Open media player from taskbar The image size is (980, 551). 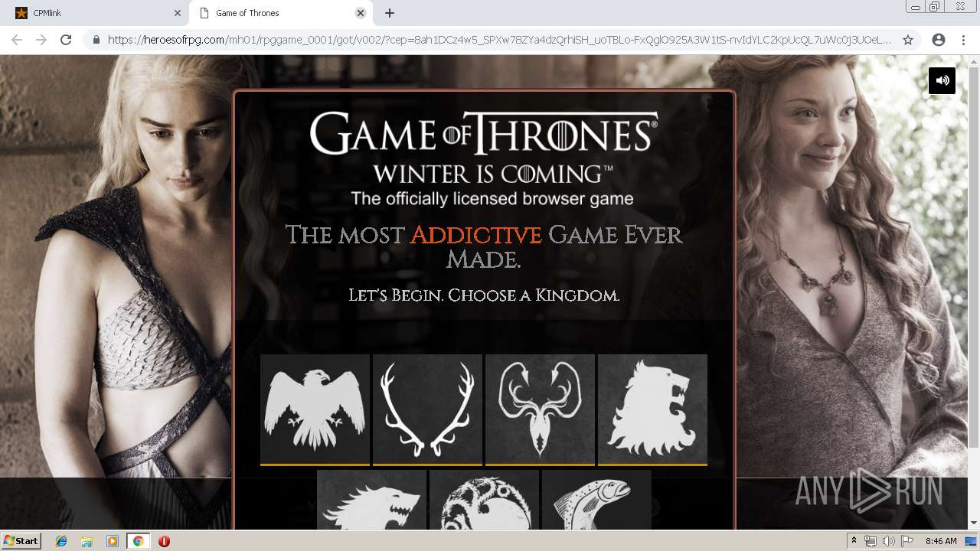113,541
